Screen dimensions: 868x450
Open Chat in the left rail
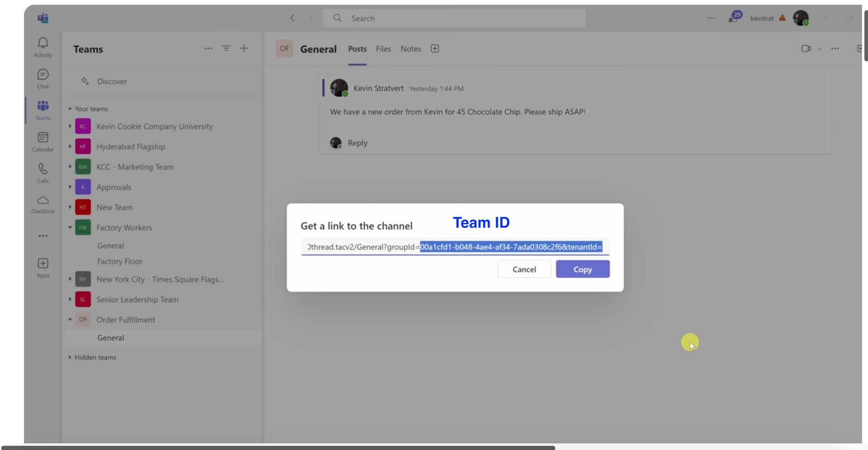coord(43,79)
